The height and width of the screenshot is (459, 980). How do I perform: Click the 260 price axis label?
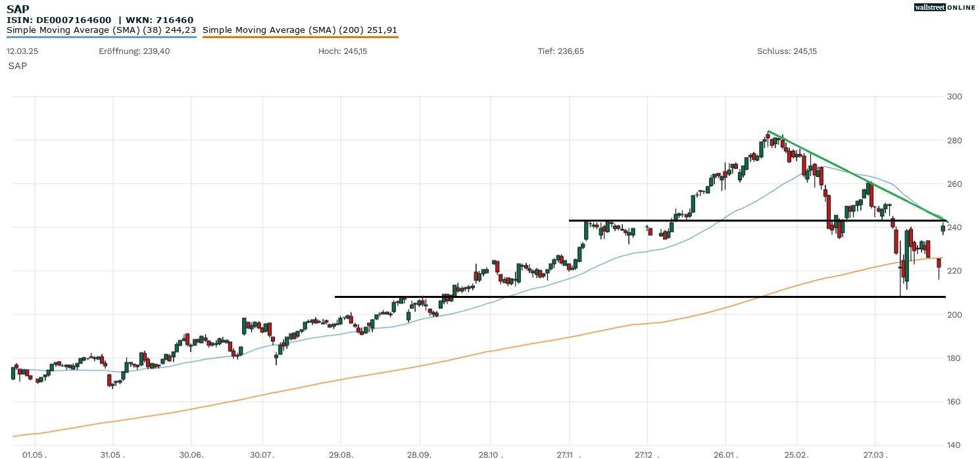[955, 184]
